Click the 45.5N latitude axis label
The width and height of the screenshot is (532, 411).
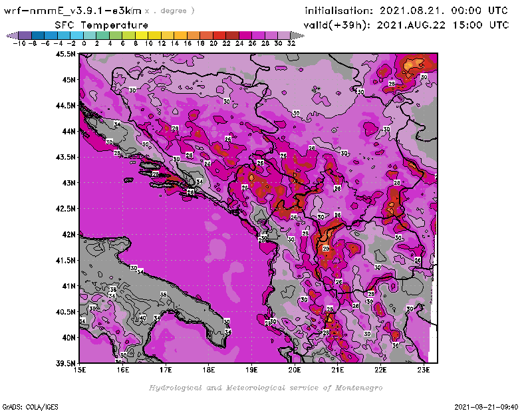pos(65,54)
